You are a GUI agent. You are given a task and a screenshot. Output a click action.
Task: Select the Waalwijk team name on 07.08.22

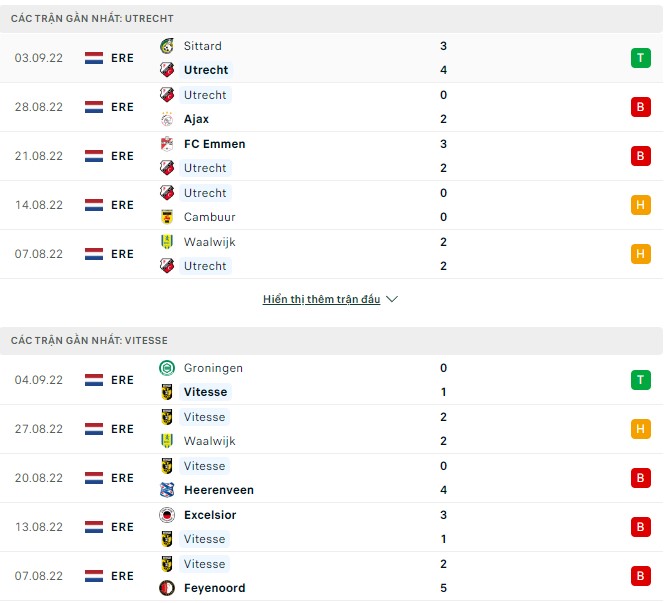[209, 242]
